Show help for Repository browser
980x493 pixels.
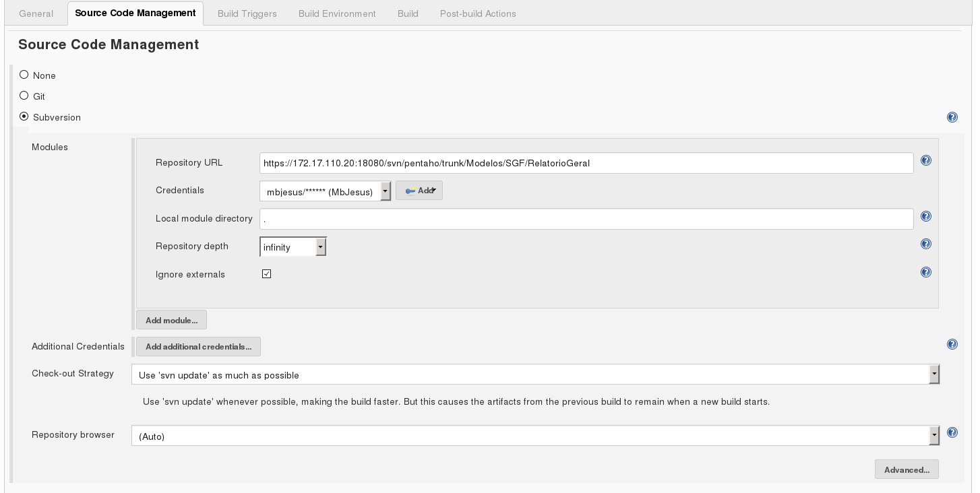[952, 433]
